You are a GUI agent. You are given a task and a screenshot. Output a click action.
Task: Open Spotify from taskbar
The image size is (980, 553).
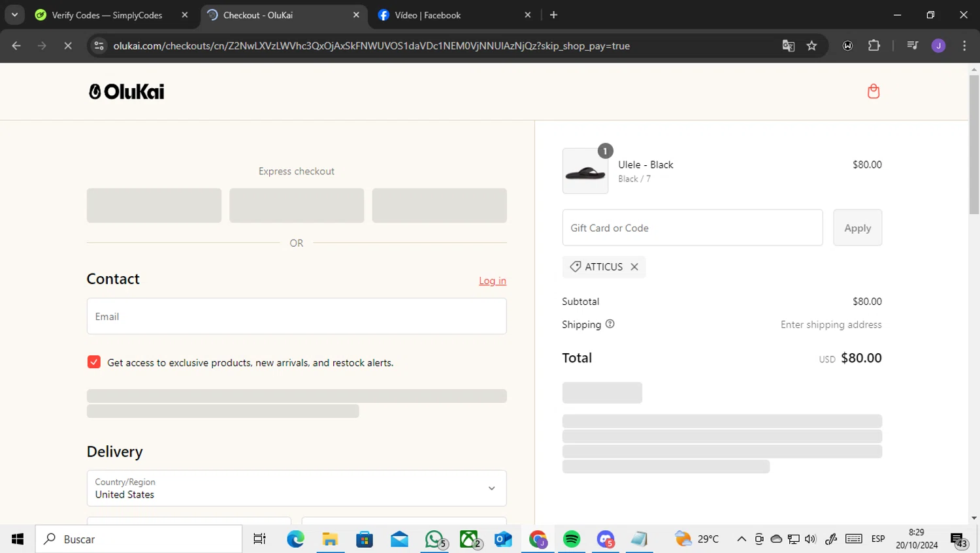pos(572,539)
